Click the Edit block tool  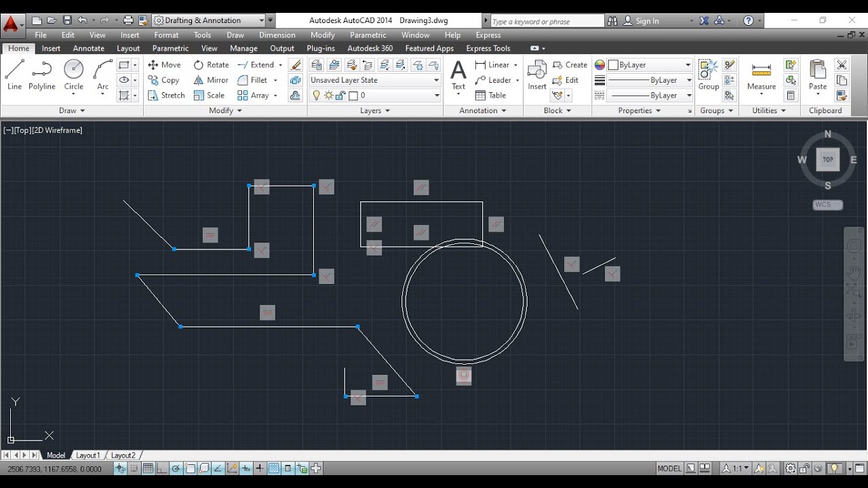click(566, 80)
